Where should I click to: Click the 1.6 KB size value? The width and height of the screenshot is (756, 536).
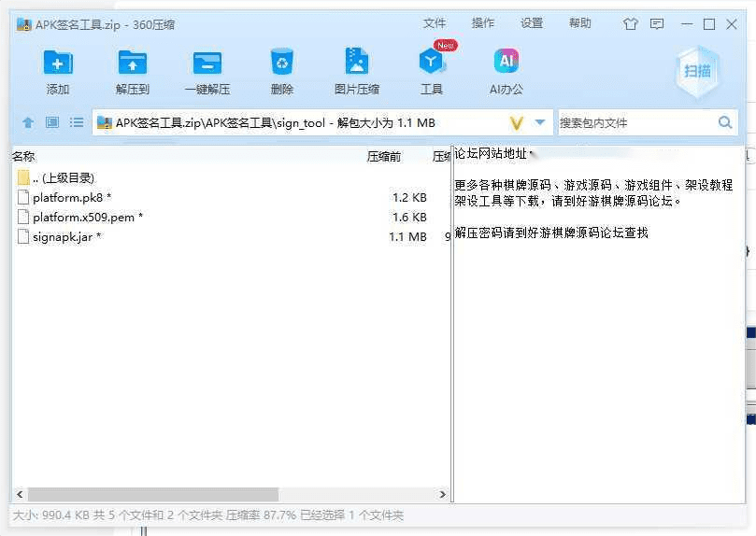tap(409, 218)
